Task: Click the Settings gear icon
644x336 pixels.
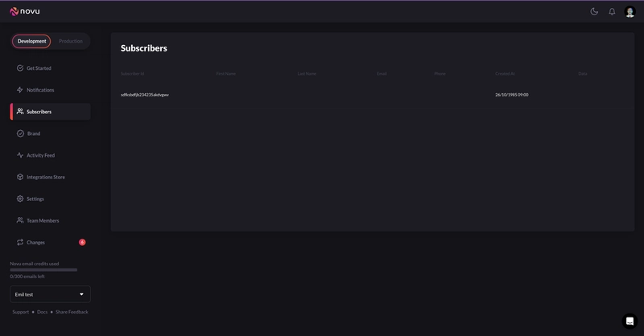Action: point(20,199)
